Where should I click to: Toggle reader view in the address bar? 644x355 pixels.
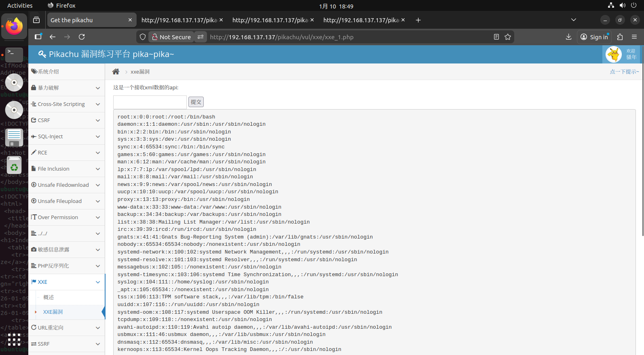[x=496, y=37]
